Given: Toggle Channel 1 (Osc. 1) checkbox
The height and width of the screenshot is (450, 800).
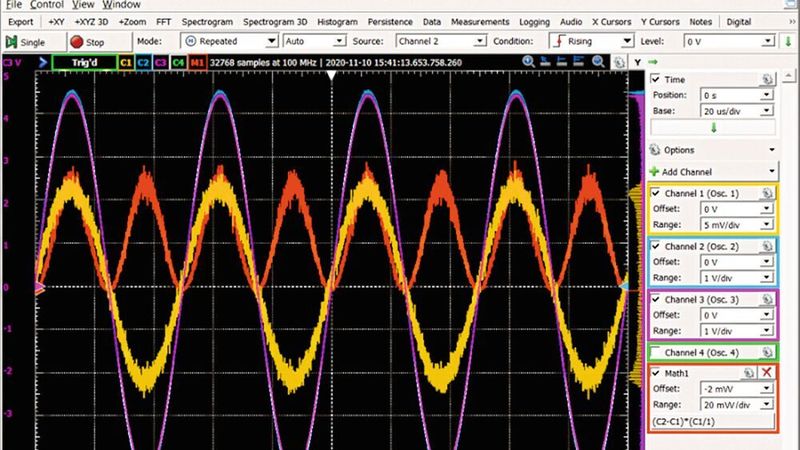Looking at the screenshot, I should pyautogui.click(x=656, y=193).
